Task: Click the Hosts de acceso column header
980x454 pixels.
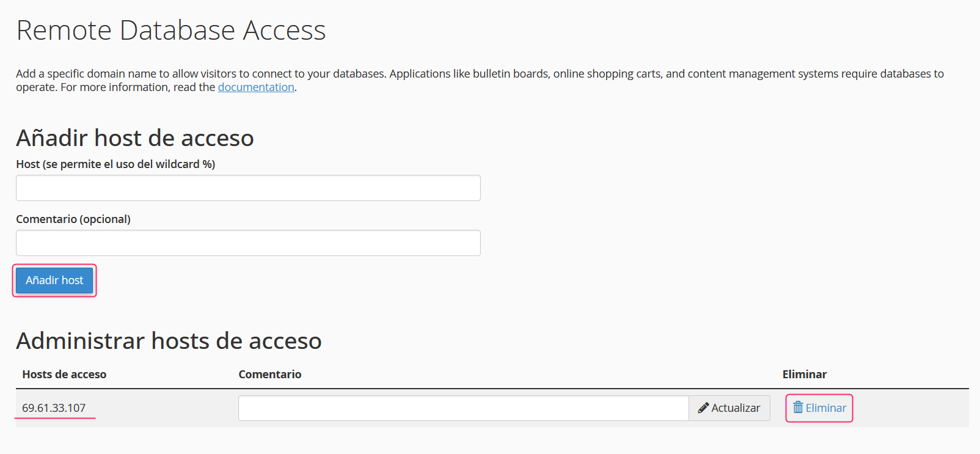Action: pyautogui.click(x=64, y=375)
